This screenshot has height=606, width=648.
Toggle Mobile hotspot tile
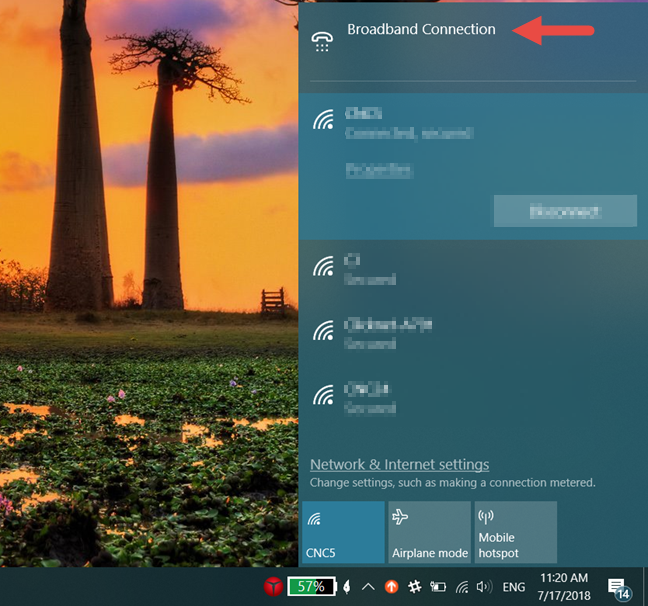tap(515, 532)
